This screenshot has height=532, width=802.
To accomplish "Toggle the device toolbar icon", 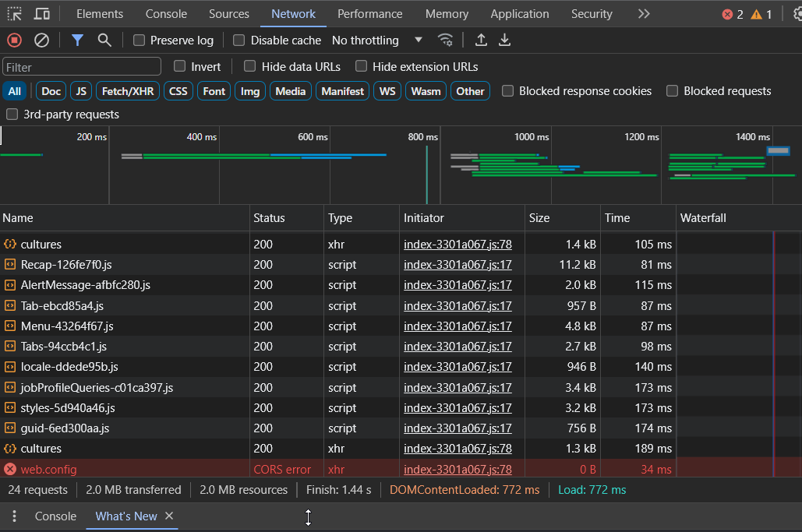I will coord(41,14).
